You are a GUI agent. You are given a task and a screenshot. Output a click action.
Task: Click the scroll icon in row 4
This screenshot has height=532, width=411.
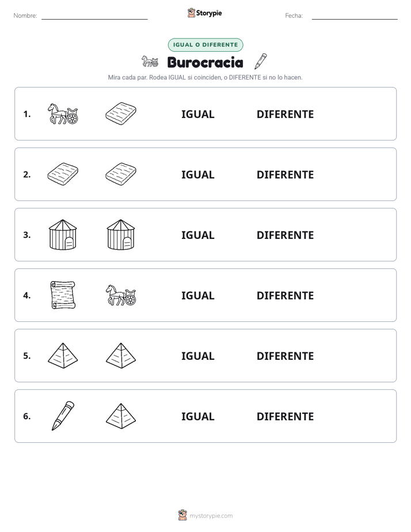click(63, 295)
